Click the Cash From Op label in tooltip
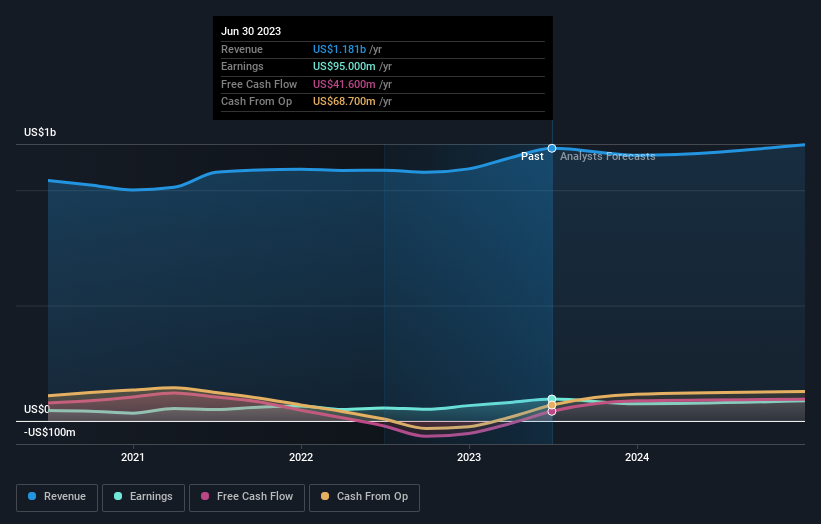821x524 pixels. [257, 102]
